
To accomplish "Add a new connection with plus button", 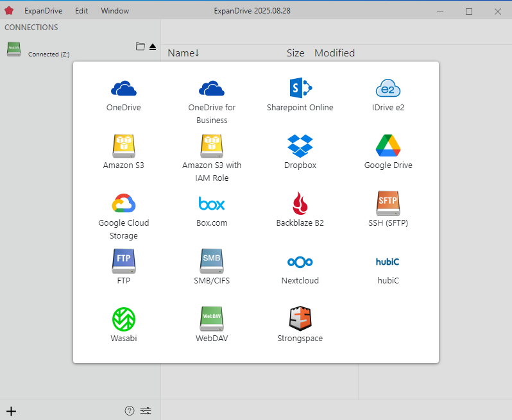I will click(x=11, y=411).
